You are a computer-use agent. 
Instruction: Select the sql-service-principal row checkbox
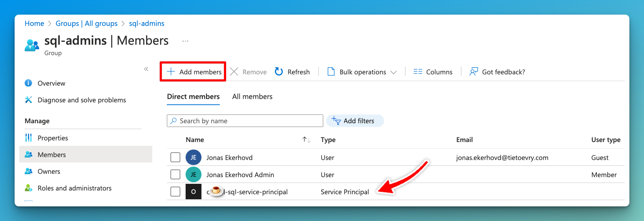pyautogui.click(x=176, y=192)
